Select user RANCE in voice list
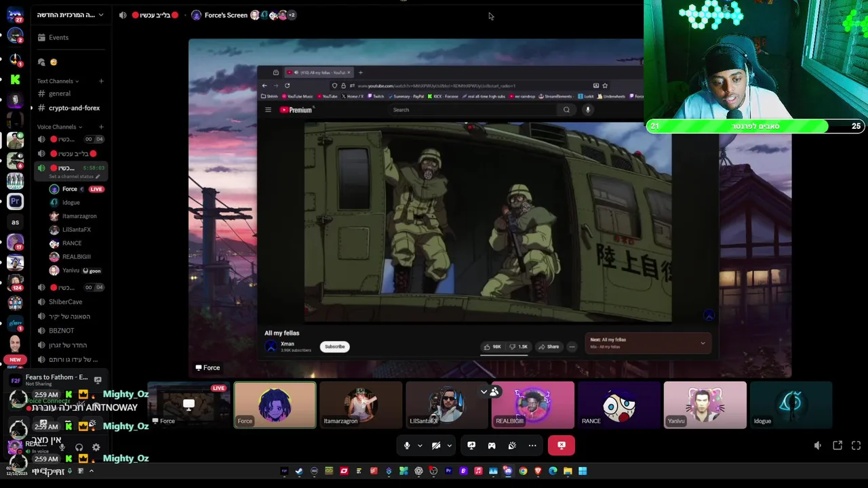 point(71,243)
